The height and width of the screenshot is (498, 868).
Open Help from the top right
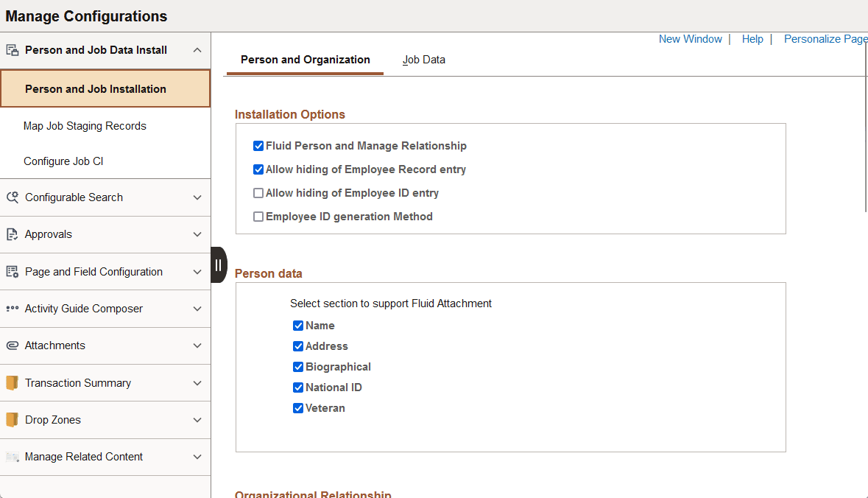click(752, 38)
